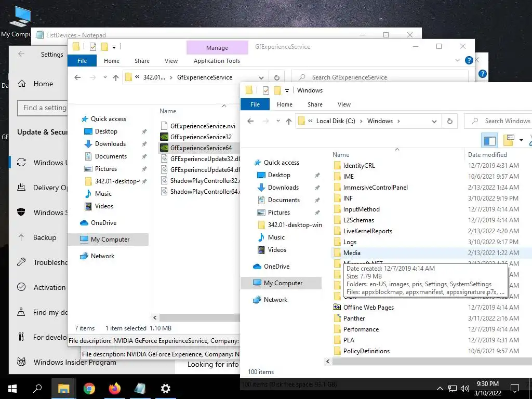Toggle preview pane button in Windows window
This screenshot has height=399, width=532.
tap(489, 140)
